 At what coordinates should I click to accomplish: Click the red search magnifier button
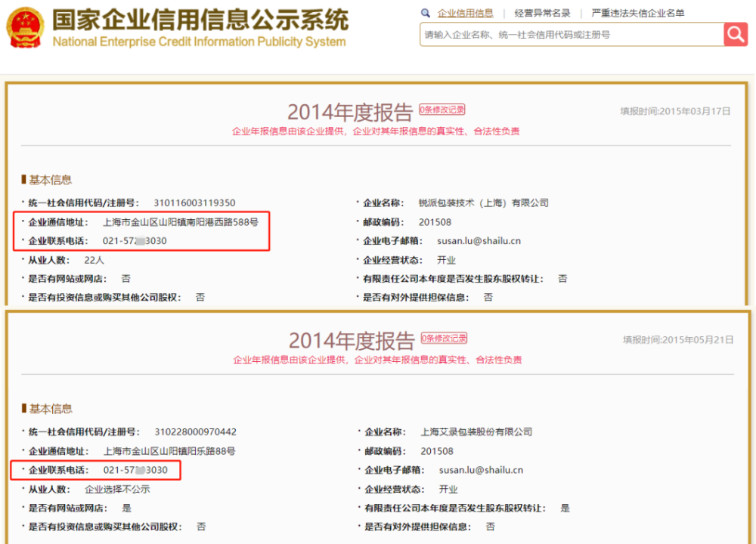tap(736, 34)
